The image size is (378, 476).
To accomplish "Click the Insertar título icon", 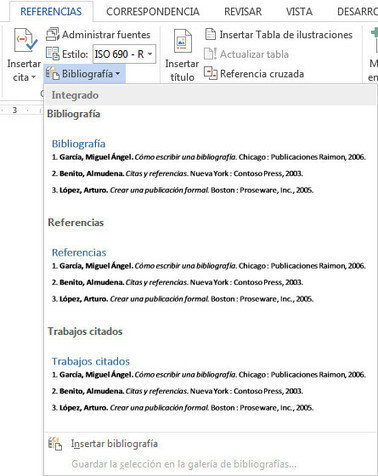I will point(182,41).
